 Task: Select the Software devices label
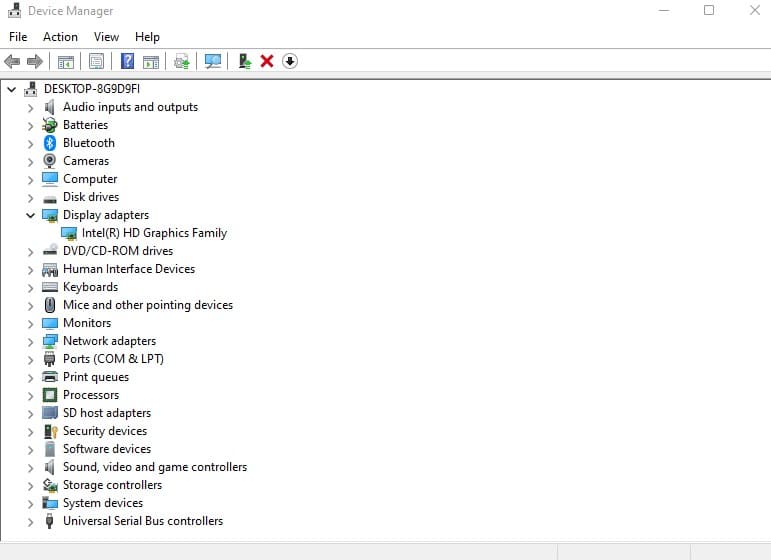click(107, 449)
